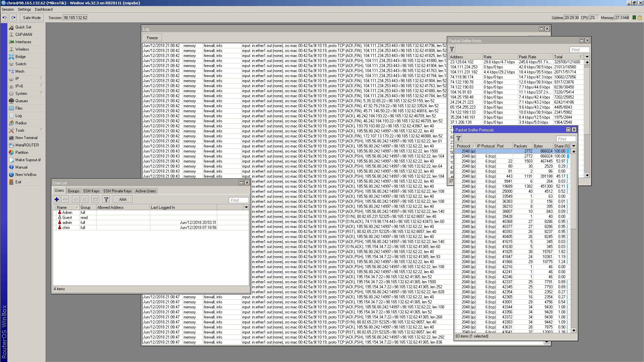644x362 pixels.
Task: Open Mesh menu
Action: (20, 71)
